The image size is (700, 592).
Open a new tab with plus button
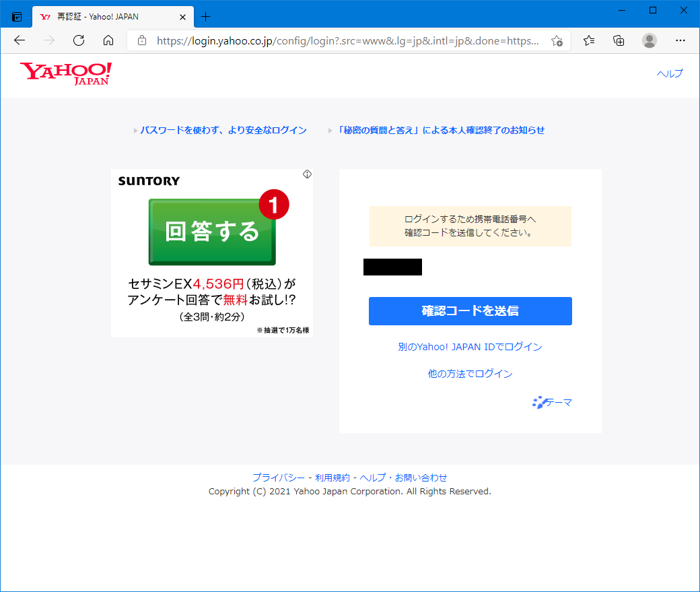point(206,16)
